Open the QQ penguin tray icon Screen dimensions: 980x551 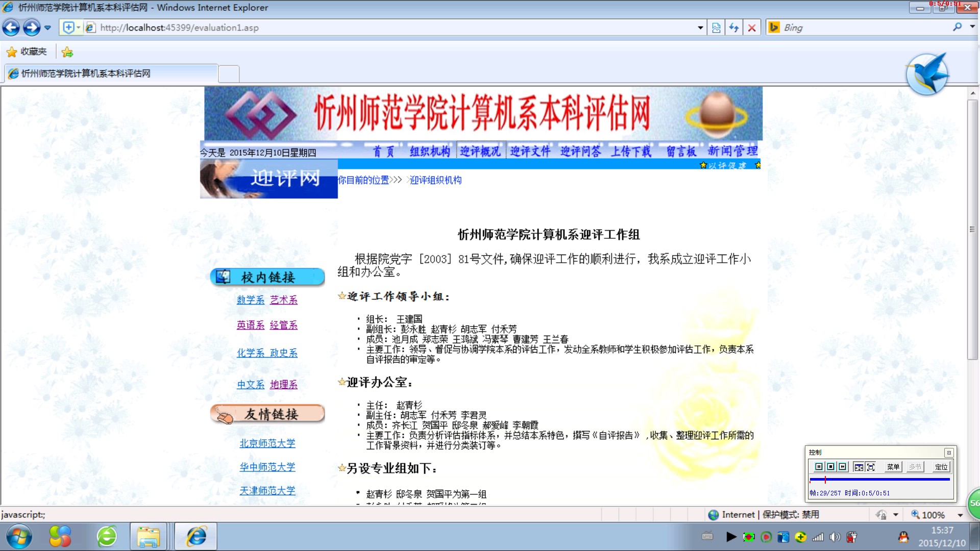coord(903,537)
